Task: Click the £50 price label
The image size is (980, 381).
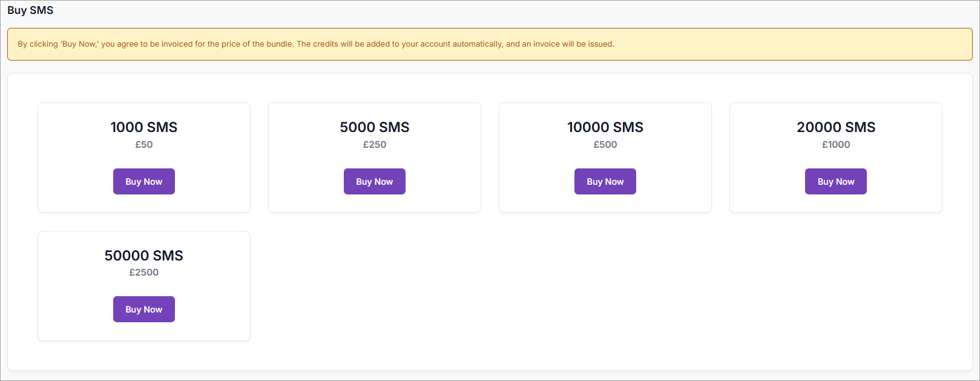Action: [143, 145]
